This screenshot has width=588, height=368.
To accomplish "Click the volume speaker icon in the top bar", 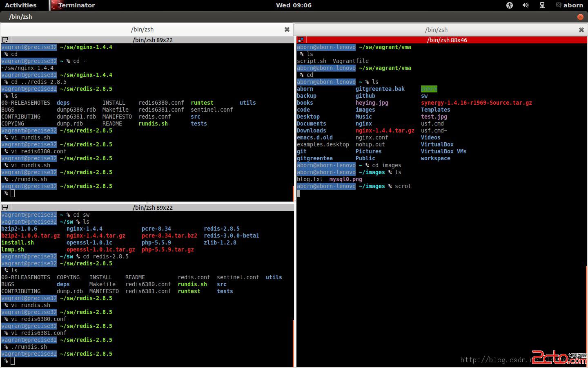I will [x=525, y=5].
